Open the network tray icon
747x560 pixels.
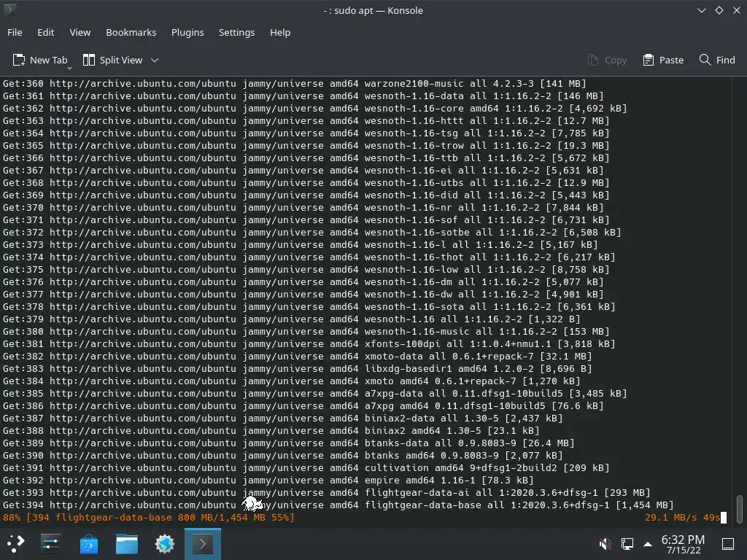coord(627,543)
